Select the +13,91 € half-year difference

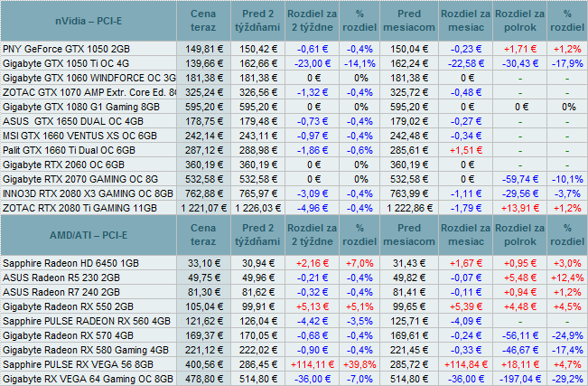click(520, 209)
